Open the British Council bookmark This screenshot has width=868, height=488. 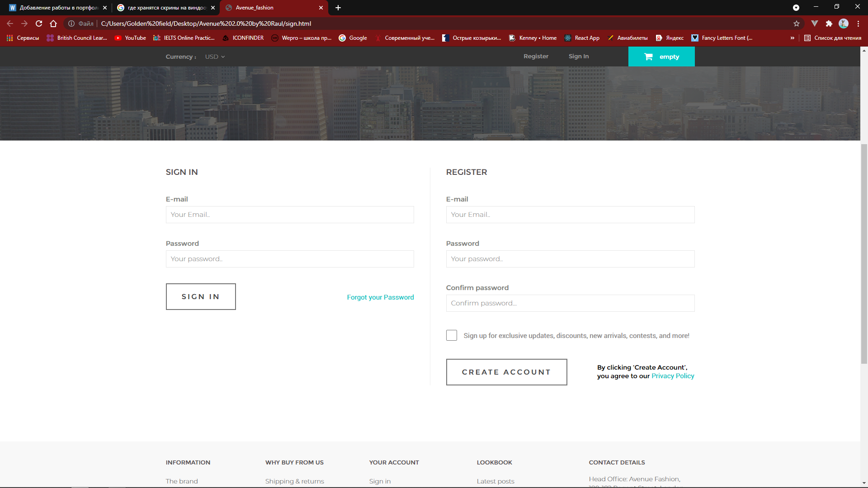77,38
